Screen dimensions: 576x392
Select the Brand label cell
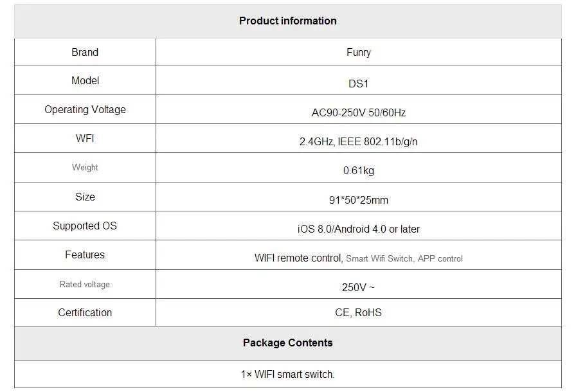(x=85, y=52)
